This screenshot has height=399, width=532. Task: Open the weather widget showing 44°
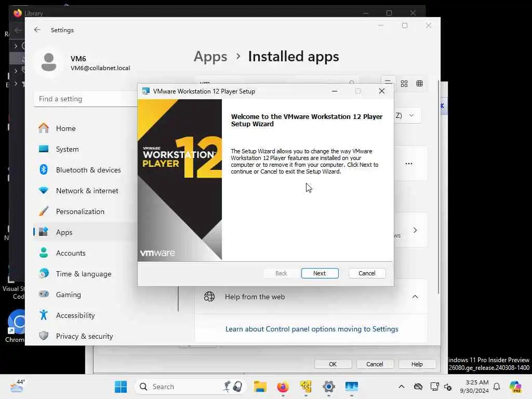click(17, 386)
